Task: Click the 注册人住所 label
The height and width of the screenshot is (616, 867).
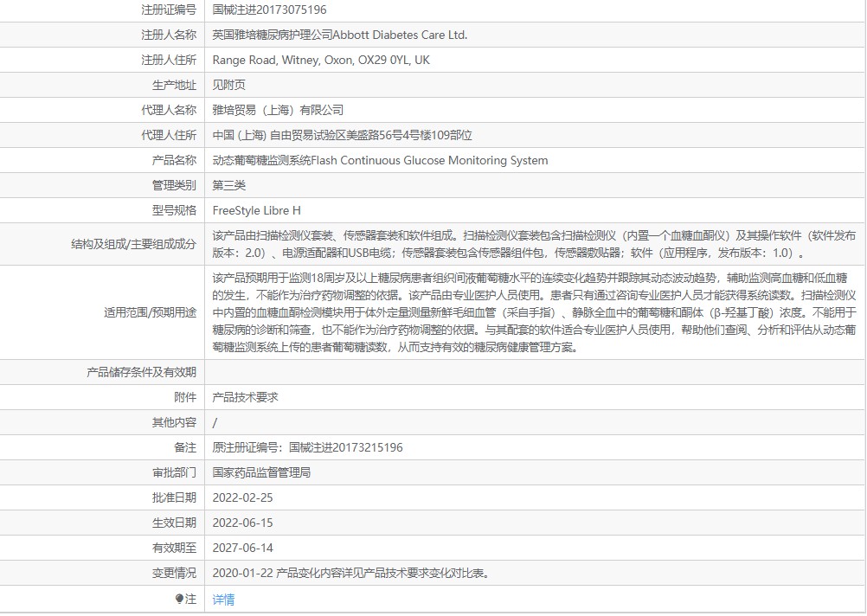Action: click(169, 60)
